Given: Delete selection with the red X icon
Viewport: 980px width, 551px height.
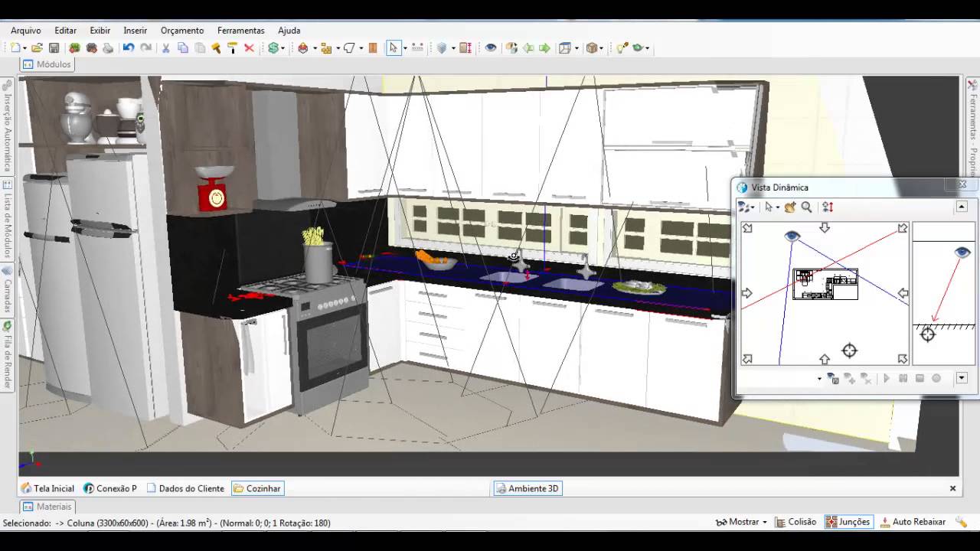Looking at the screenshot, I should [x=249, y=47].
